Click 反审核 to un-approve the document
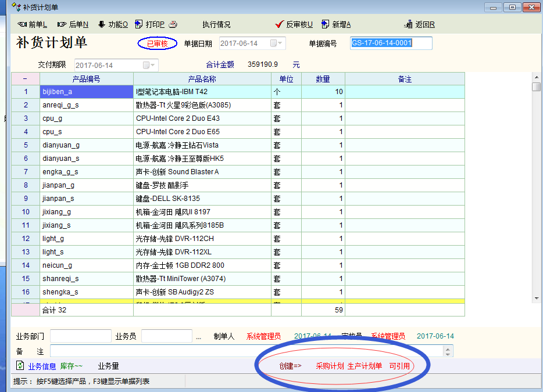 294,24
